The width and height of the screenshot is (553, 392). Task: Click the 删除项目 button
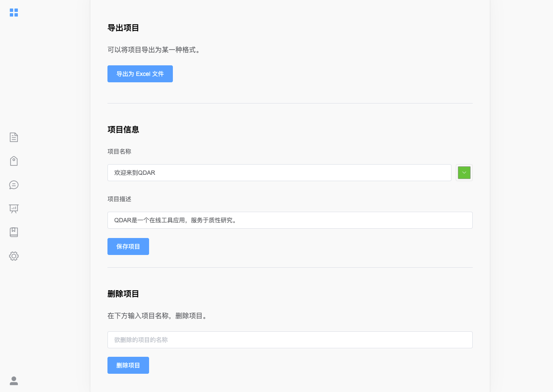click(128, 365)
